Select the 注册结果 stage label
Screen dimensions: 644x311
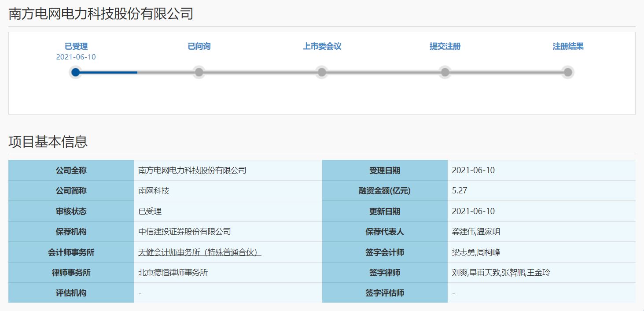(568, 46)
